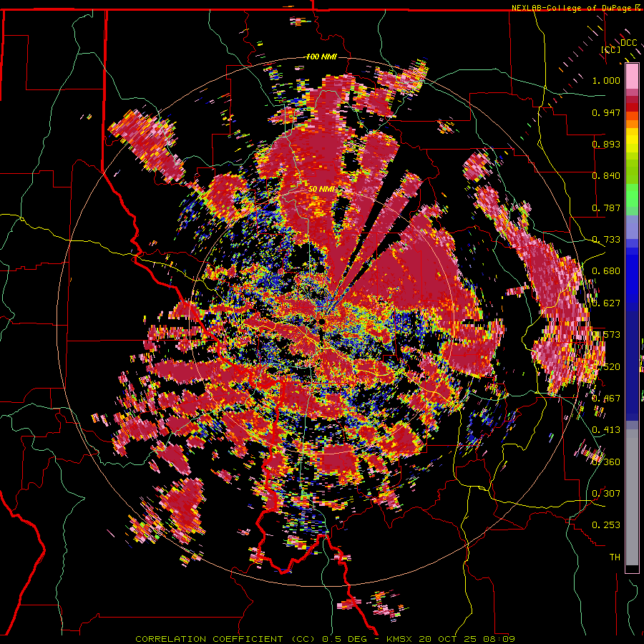
Task: Click the 1.000 value on the scale
Action: 606,80
